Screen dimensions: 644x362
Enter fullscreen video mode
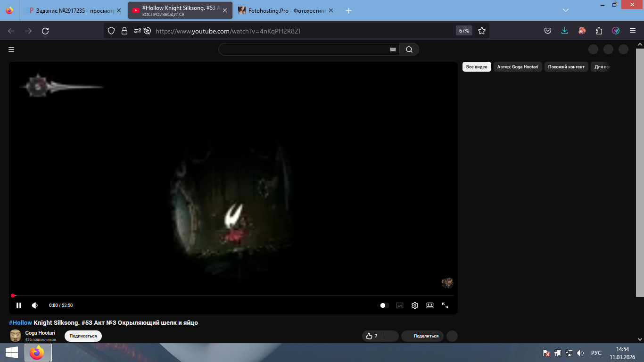point(445,305)
